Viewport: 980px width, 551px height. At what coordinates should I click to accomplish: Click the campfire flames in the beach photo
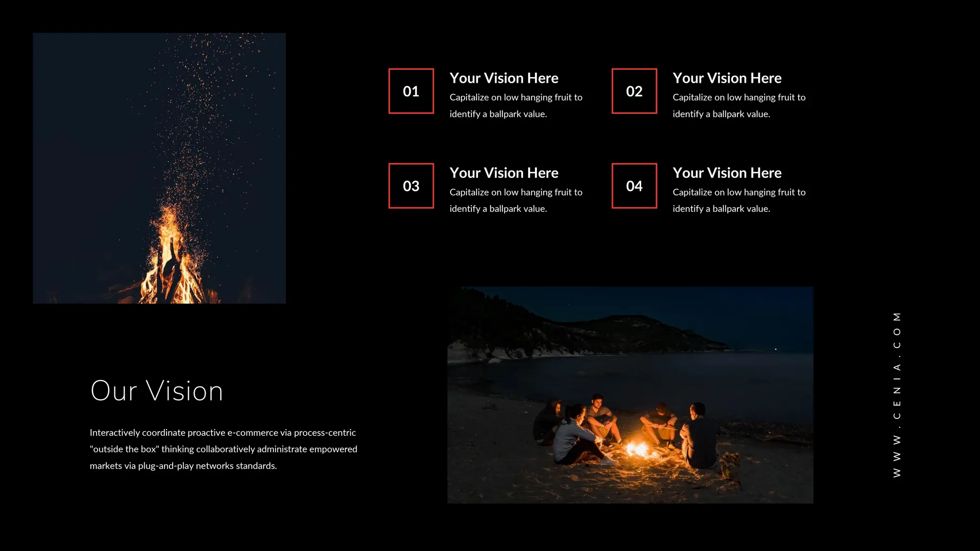[638, 449]
